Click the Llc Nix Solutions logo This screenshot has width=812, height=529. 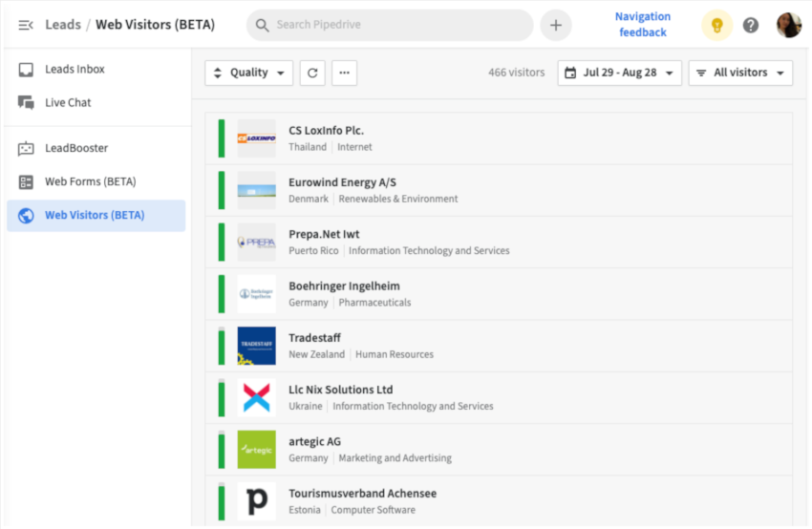coord(256,397)
